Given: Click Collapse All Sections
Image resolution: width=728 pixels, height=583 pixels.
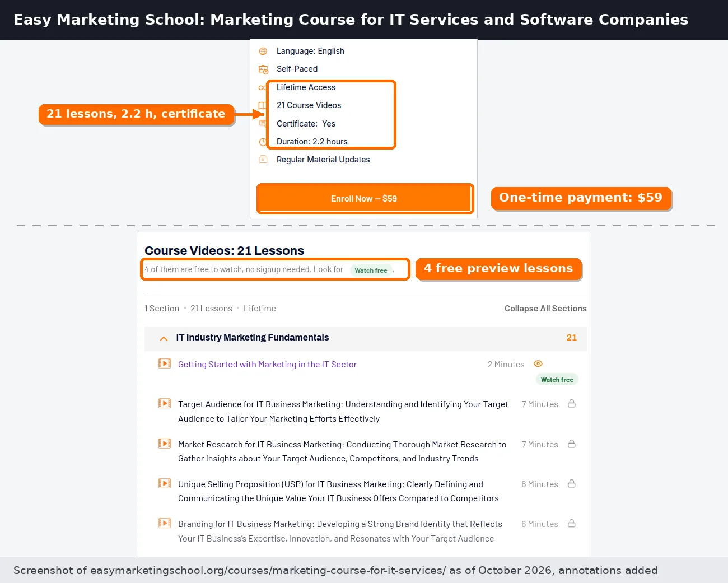Looking at the screenshot, I should pyautogui.click(x=545, y=309).
